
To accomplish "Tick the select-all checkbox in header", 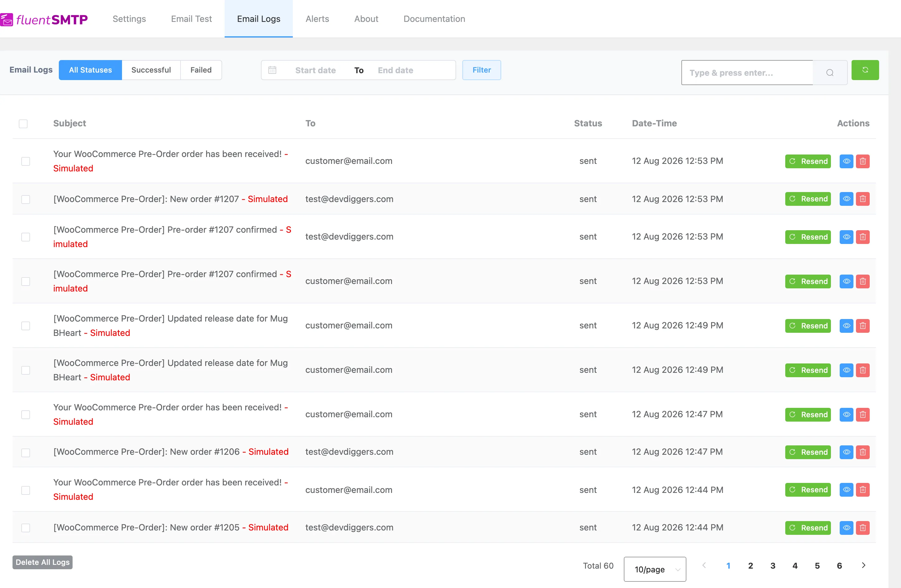I will [23, 124].
